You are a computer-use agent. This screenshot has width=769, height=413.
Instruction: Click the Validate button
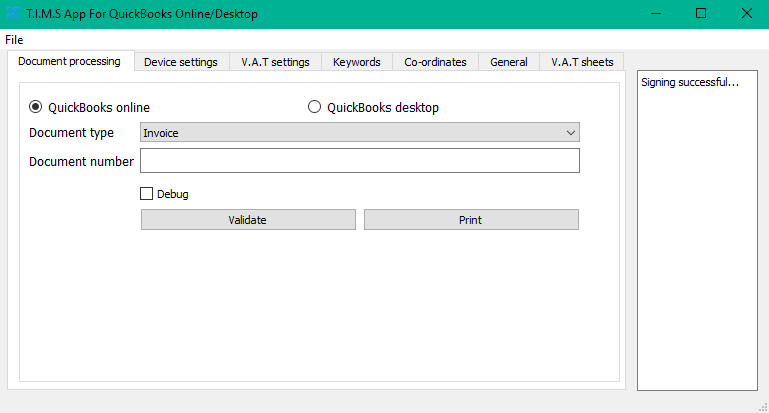click(x=248, y=220)
